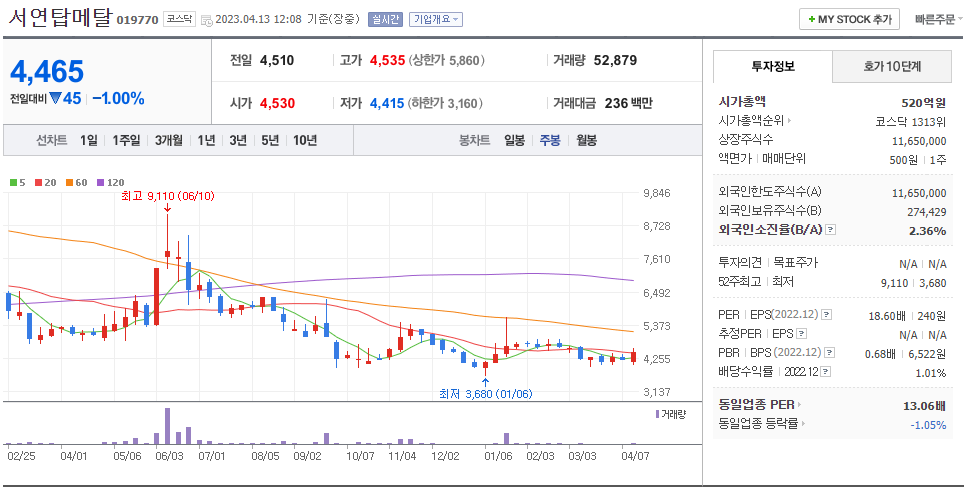
Task: Click the 거래량 legend marker
Action: tap(658, 414)
